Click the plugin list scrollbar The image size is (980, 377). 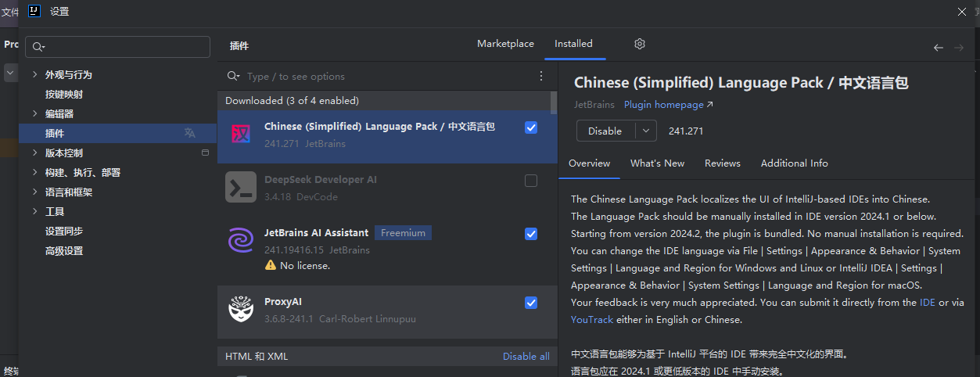point(554,102)
